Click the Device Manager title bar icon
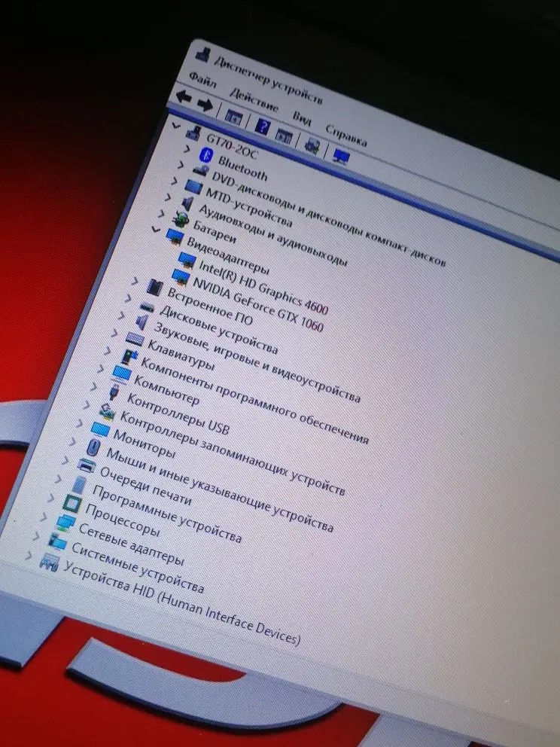 (x=202, y=55)
